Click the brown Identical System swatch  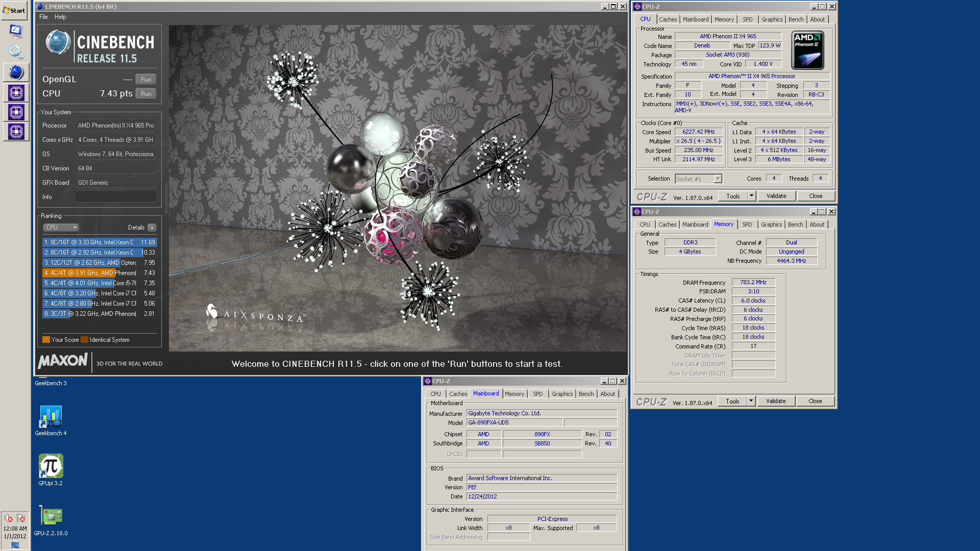(x=85, y=340)
